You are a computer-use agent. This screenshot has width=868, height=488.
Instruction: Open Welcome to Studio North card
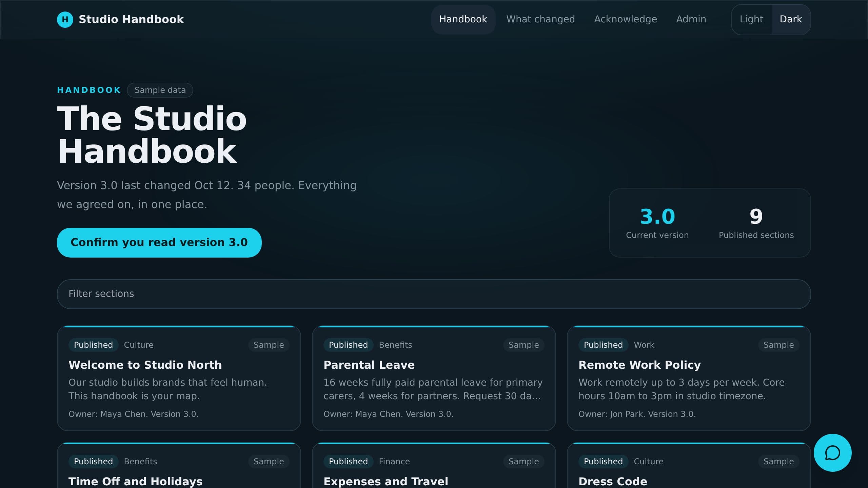(x=179, y=378)
